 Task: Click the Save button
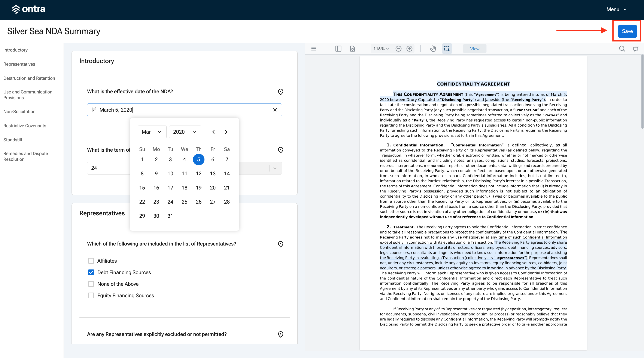(627, 31)
